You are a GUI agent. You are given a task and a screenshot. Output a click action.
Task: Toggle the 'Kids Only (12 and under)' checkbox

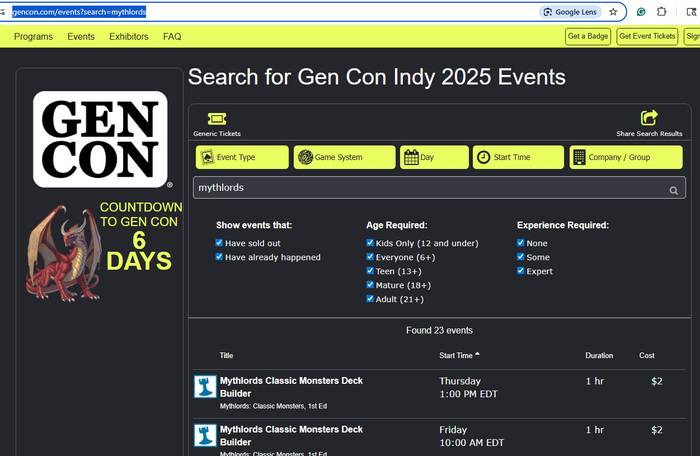tap(371, 243)
